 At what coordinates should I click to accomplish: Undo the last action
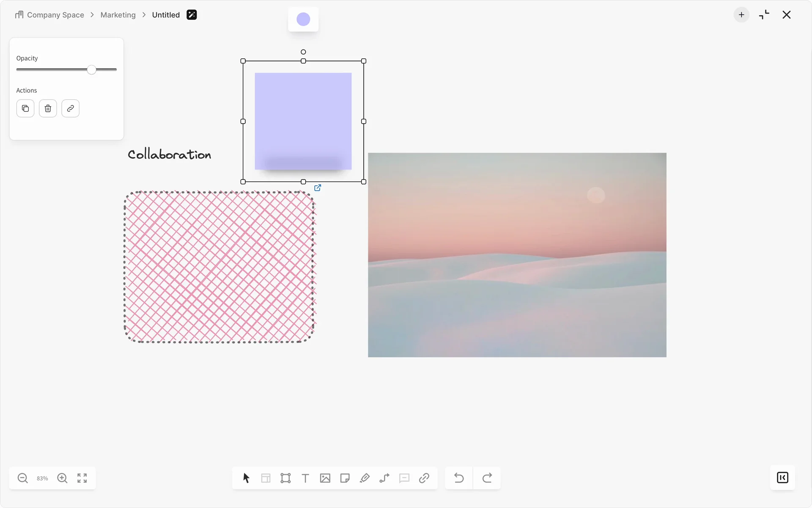[459, 478]
